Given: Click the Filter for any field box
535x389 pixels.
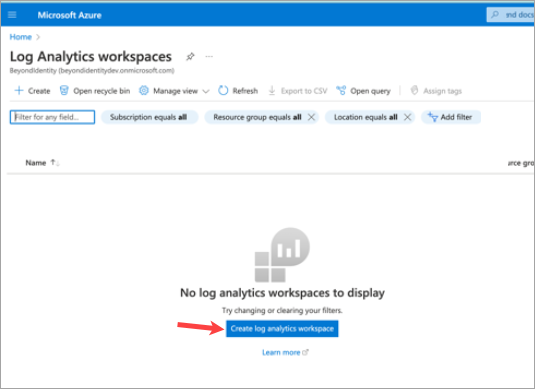Looking at the screenshot, I should pyautogui.click(x=52, y=117).
